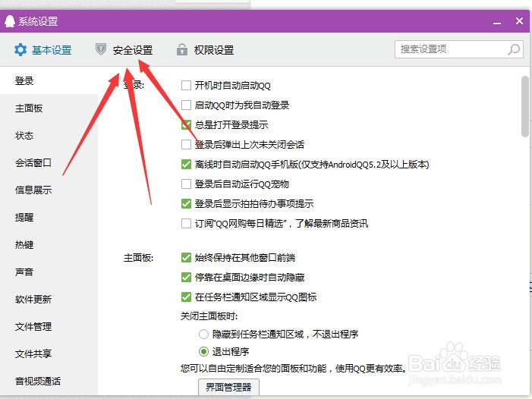Minimize the 系统设置 window
This screenshot has height=399, width=532.
tap(497, 23)
